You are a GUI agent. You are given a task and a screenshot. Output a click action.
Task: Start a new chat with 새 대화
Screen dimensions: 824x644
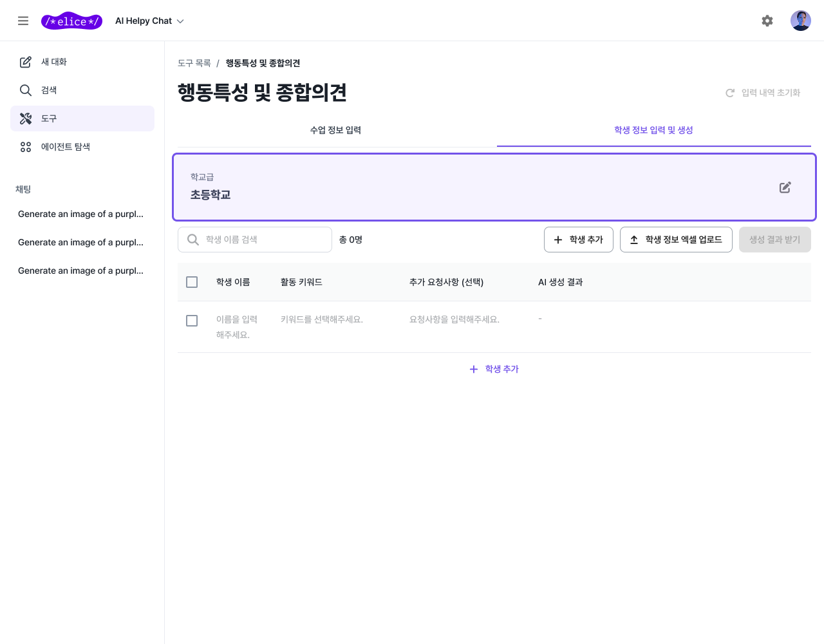pos(54,62)
